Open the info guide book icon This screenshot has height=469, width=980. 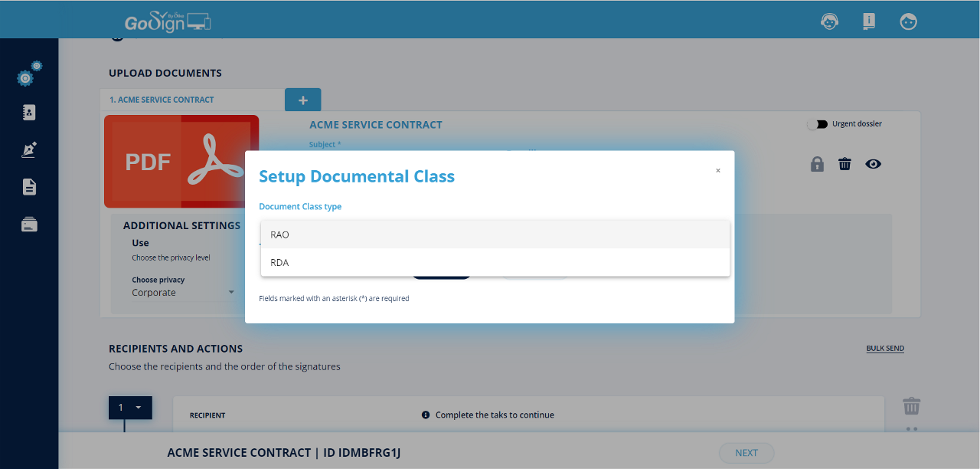[x=869, y=21]
